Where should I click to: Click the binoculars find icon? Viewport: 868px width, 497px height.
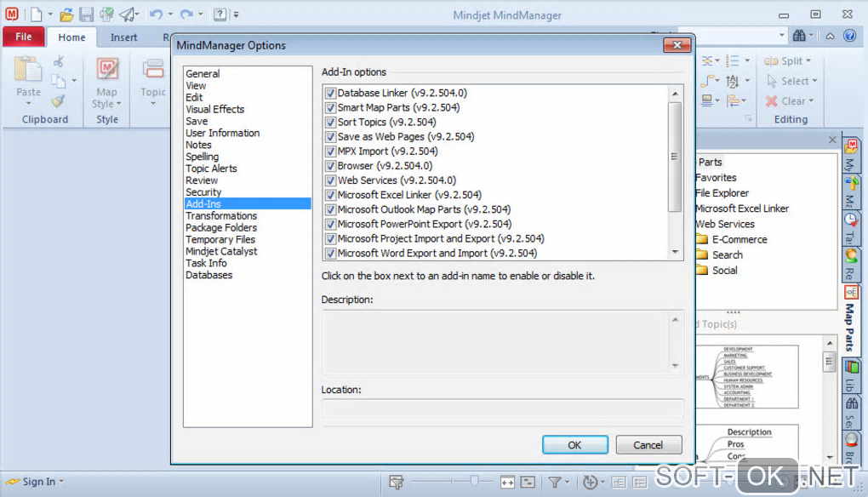(x=799, y=36)
